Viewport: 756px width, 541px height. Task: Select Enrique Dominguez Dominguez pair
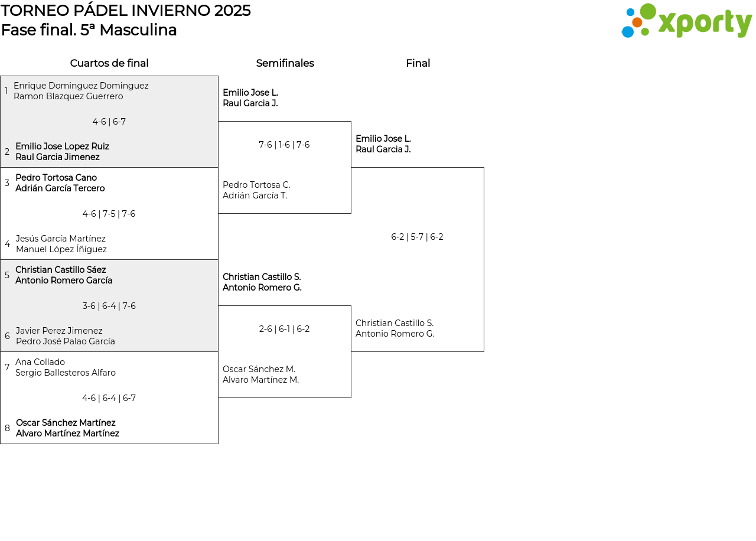click(x=81, y=91)
